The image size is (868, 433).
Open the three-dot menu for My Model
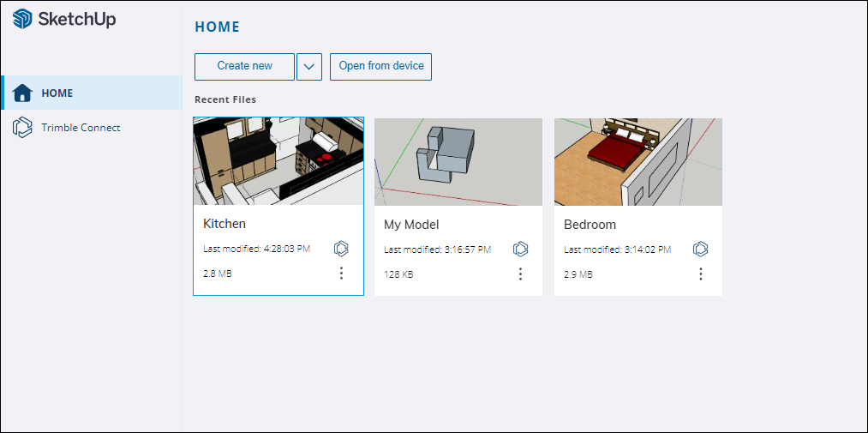[x=520, y=274]
